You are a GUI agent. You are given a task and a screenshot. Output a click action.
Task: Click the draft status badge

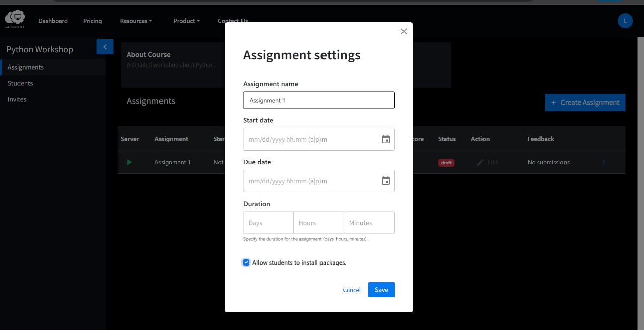point(446,163)
